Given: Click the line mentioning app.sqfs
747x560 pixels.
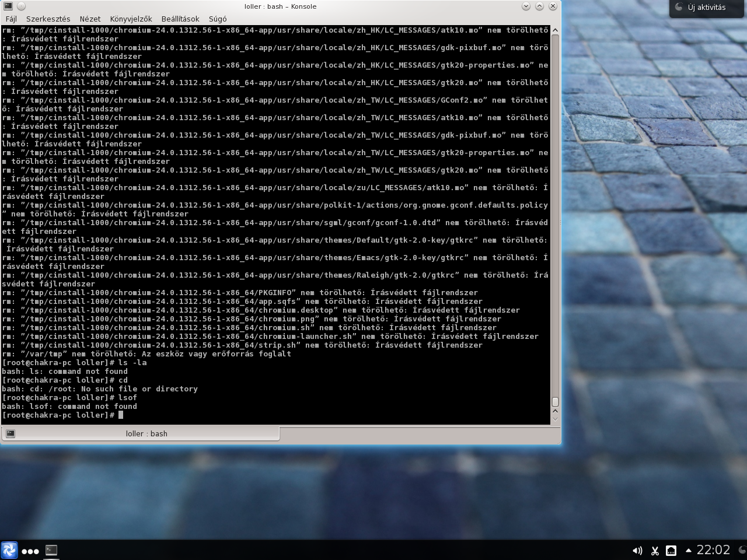Looking at the screenshot, I should (242, 302).
